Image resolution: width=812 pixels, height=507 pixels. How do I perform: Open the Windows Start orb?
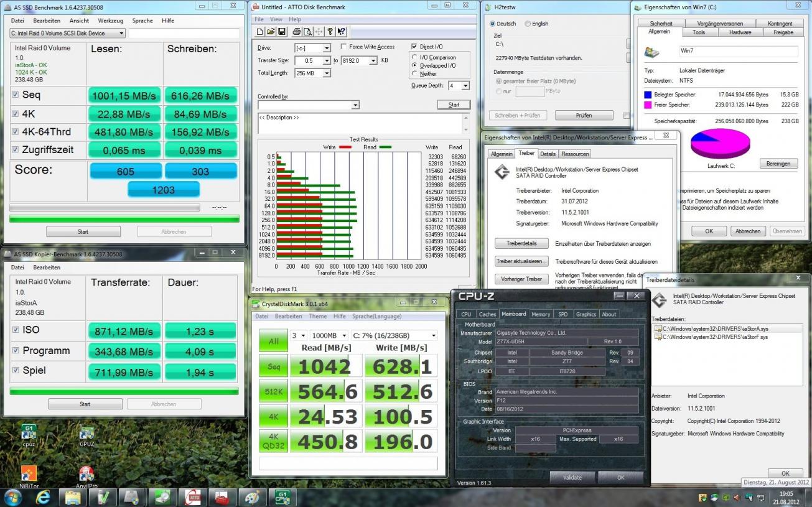12,497
